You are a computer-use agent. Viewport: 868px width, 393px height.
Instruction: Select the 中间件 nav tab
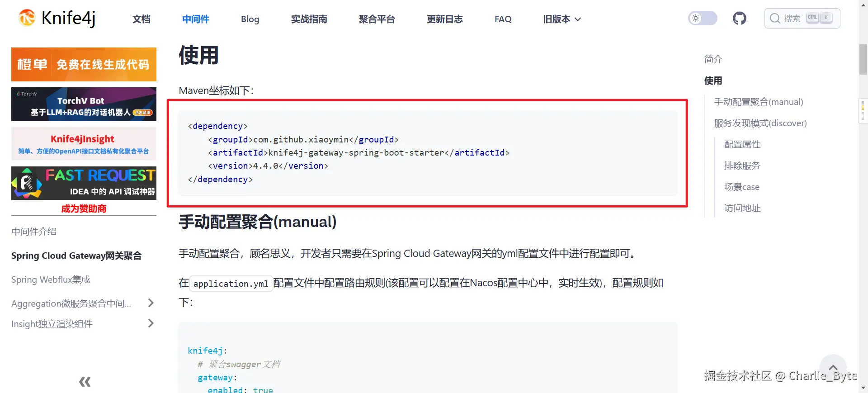pos(196,19)
